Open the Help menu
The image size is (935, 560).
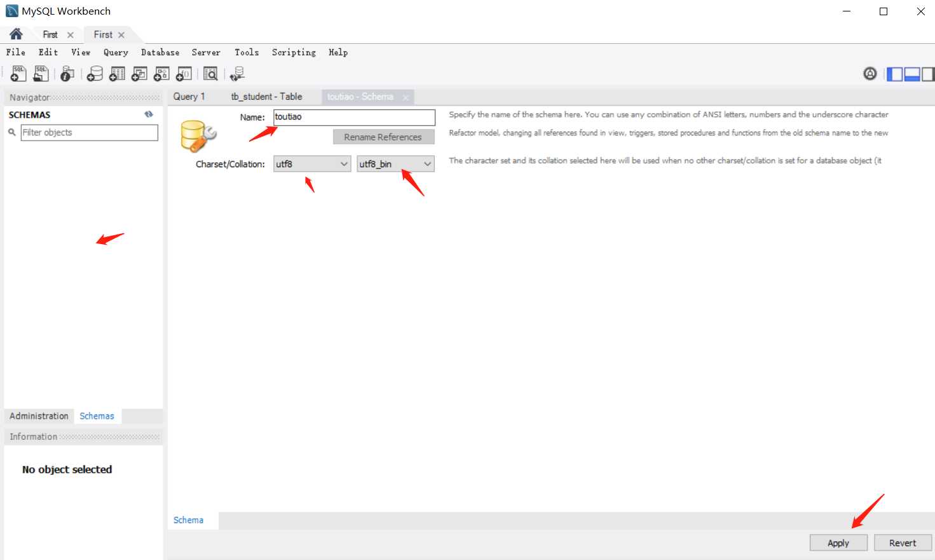pos(338,52)
